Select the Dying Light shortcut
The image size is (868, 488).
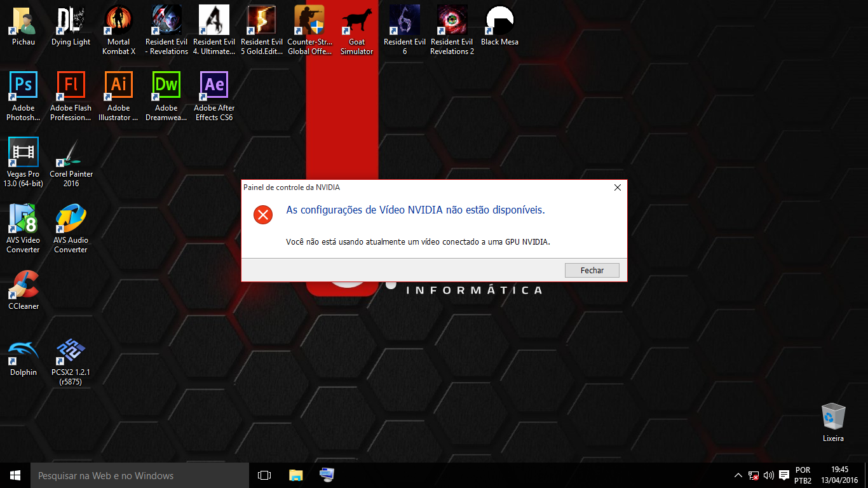tap(71, 27)
